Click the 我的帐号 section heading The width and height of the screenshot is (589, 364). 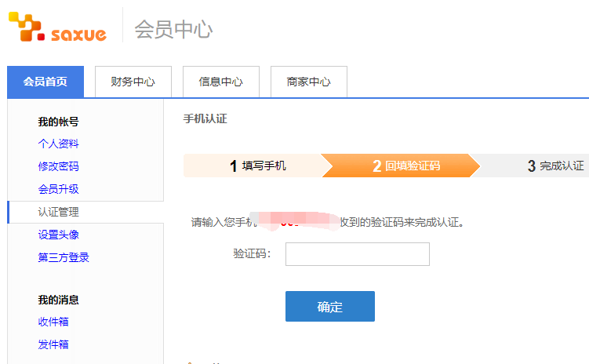58,122
